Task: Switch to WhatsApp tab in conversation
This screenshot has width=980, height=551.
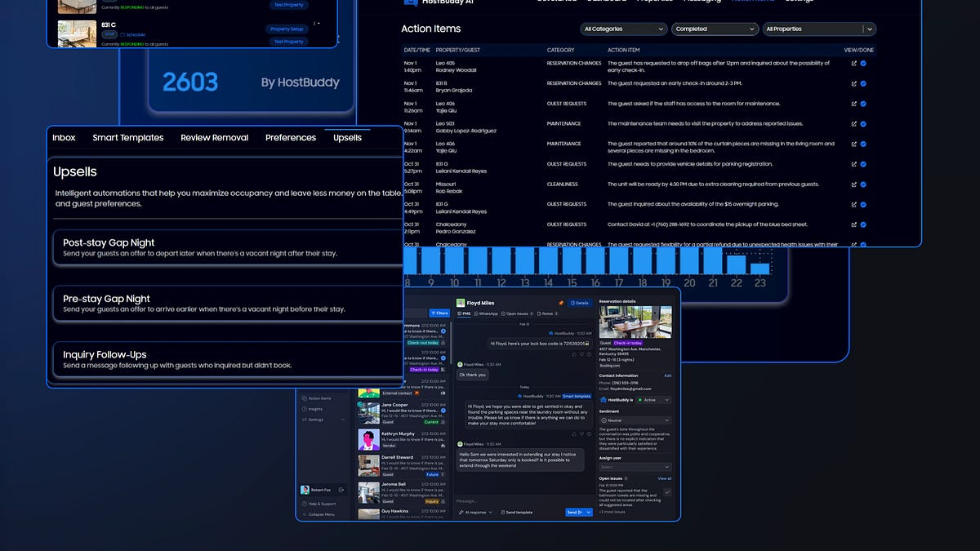Action: [486, 313]
